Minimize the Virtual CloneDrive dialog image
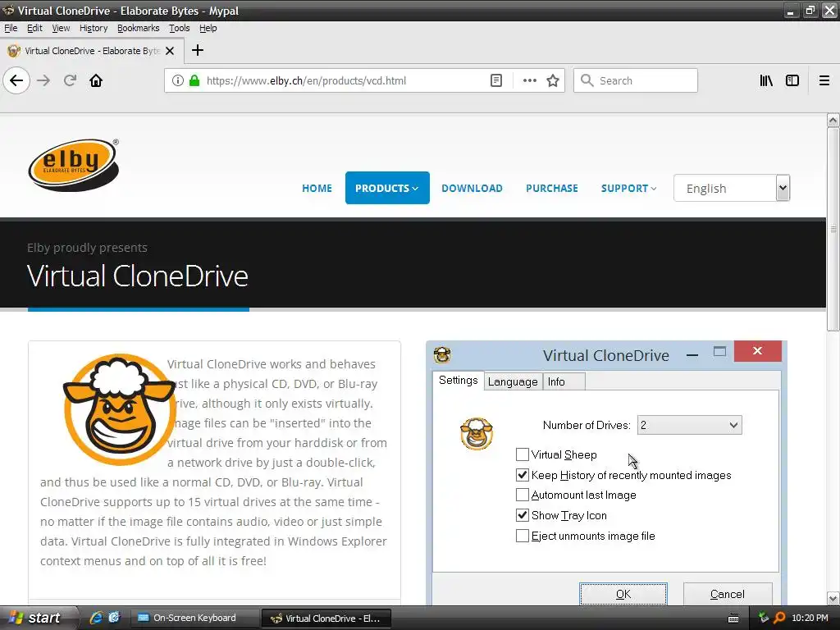 [692, 354]
